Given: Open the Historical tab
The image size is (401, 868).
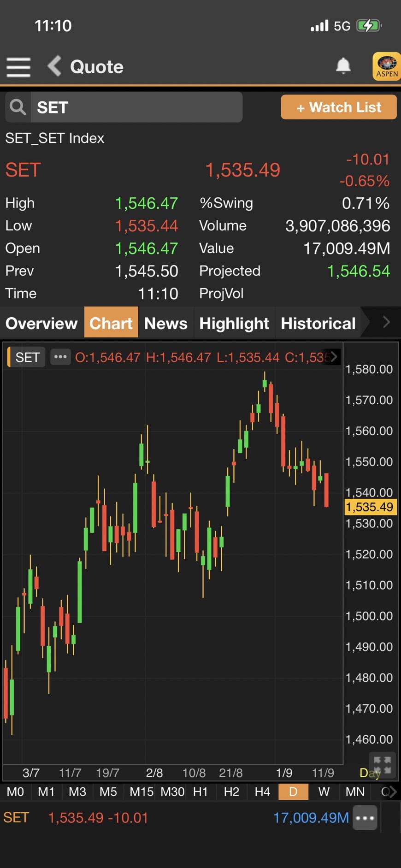Looking at the screenshot, I should [x=318, y=323].
